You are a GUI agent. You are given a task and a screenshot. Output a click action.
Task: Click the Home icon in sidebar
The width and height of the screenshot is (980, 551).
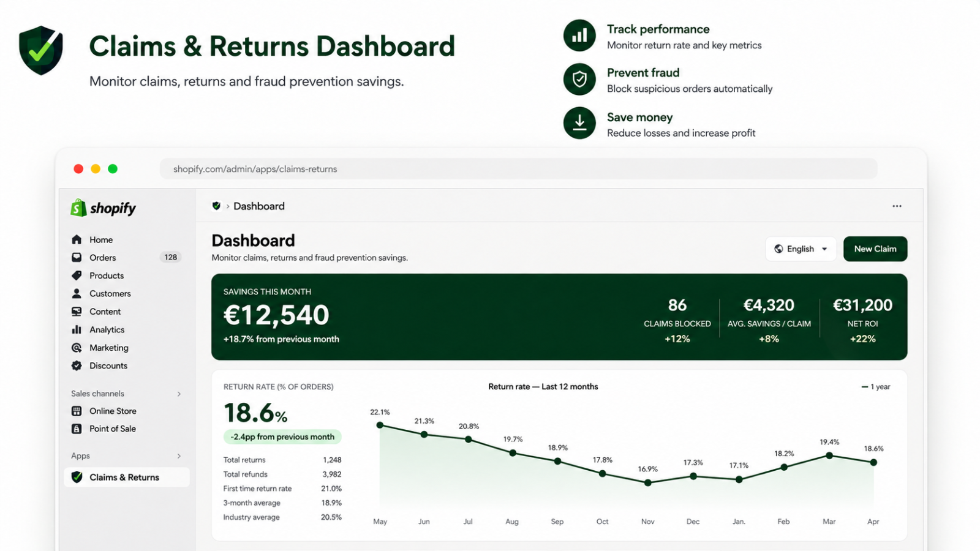coord(77,239)
